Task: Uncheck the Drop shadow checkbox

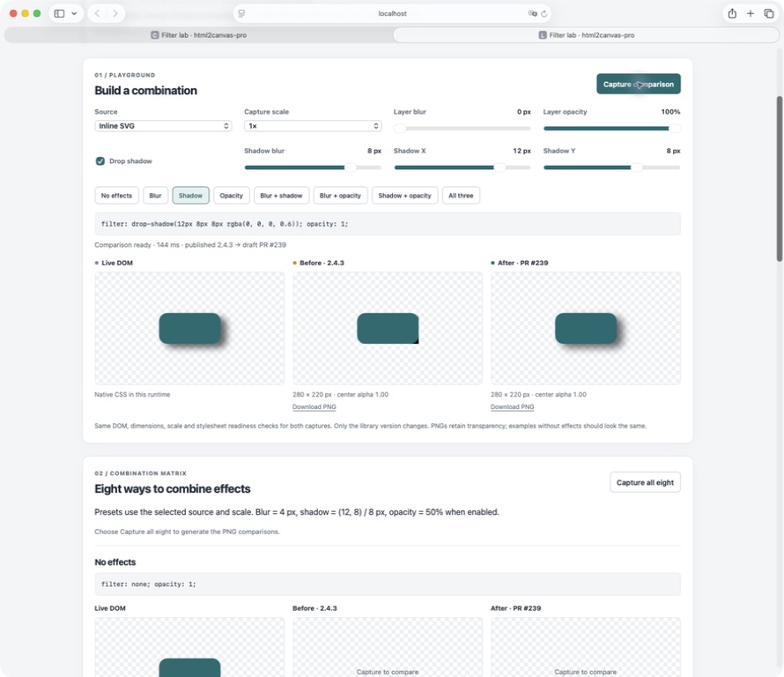Action: 100,161
